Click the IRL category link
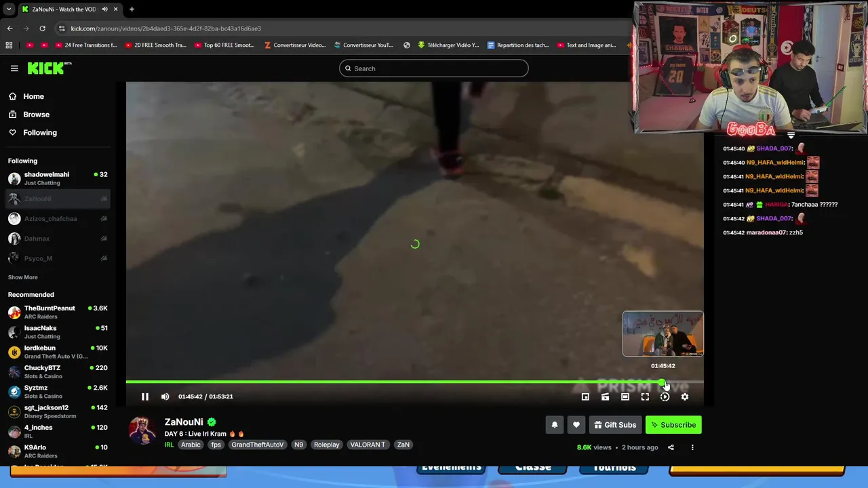This screenshot has width=868, height=488. [x=169, y=445]
